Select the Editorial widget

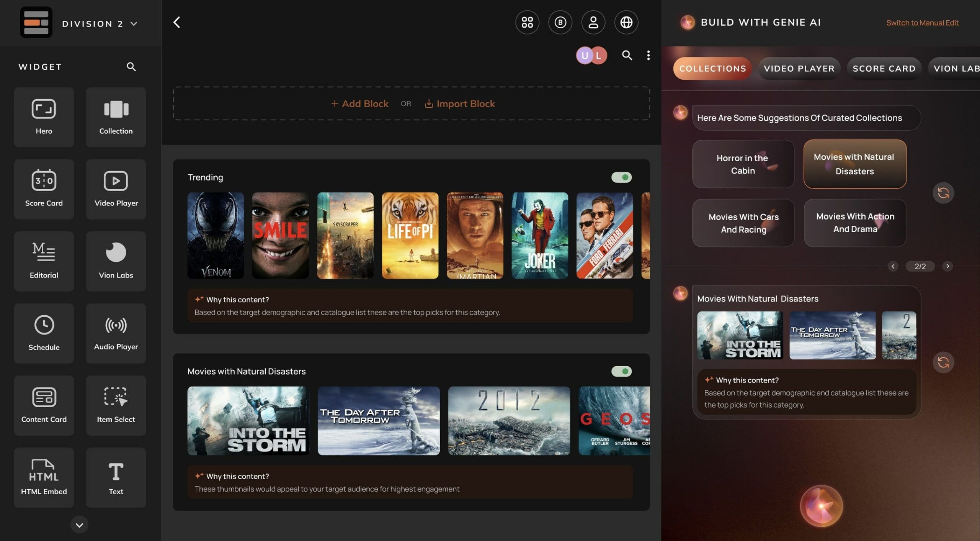click(x=44, y=261)
